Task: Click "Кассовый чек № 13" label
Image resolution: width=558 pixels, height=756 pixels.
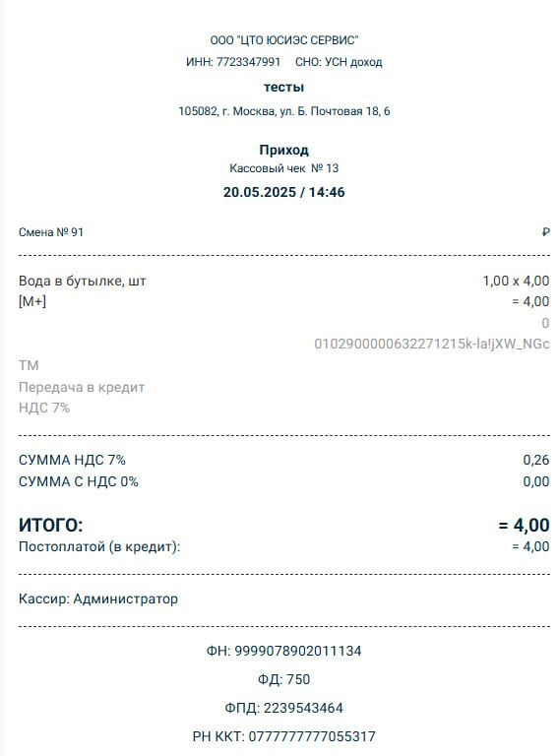Action: [x=283, y=168]
